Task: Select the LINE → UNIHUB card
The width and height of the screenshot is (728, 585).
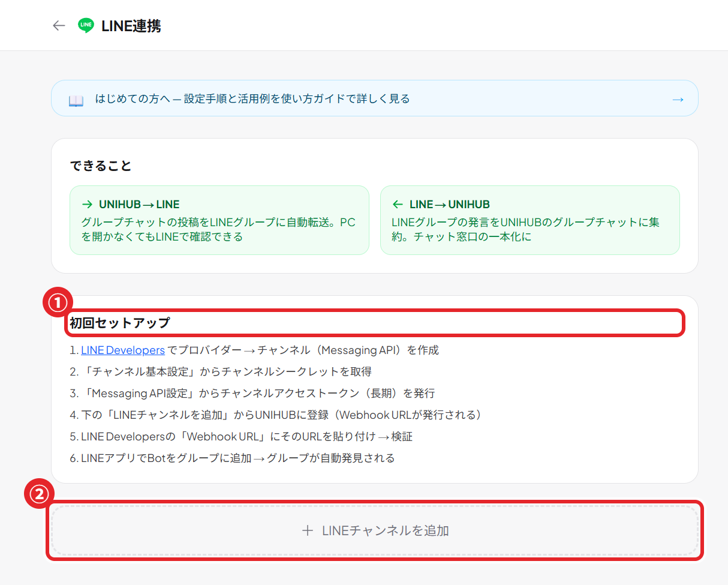Action: pos(530,220)
